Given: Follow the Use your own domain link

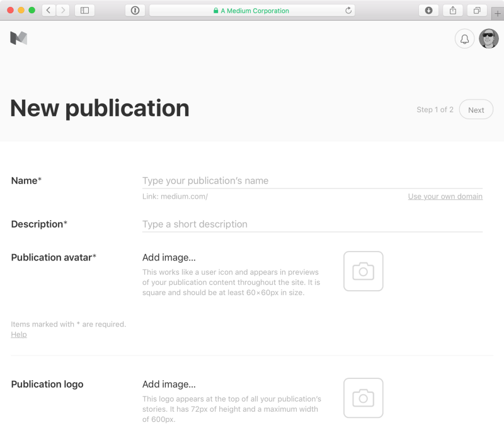Looking at the screenshot, I should (445, 197).
